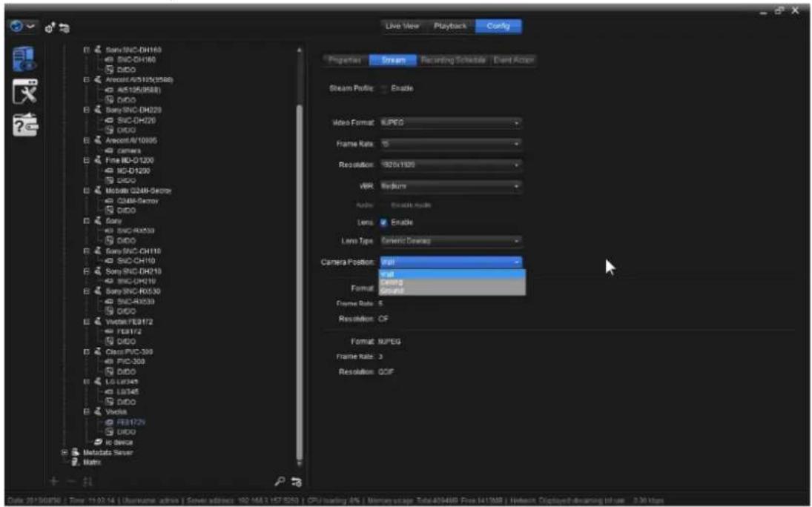Click the search key icon below the tree
This screenshot has height=507, width=812.
pyautogui.click(x=280, y=482)
